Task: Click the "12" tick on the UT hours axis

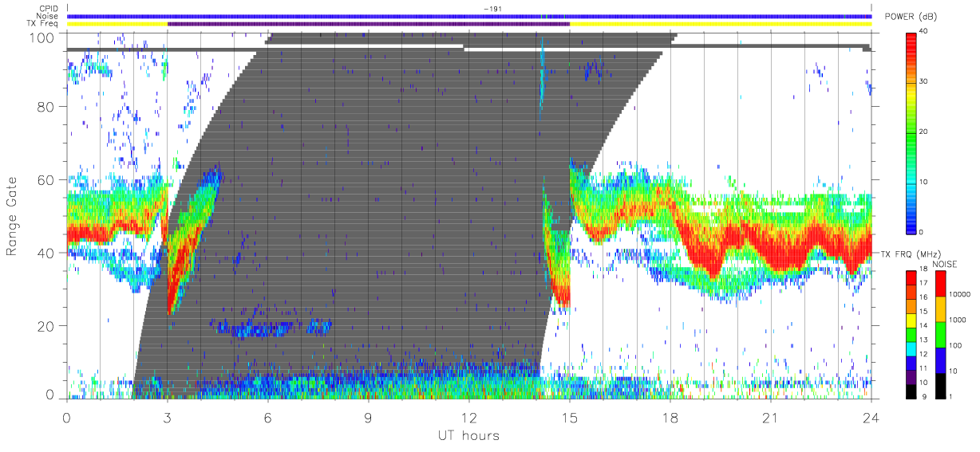Action: 469,417
